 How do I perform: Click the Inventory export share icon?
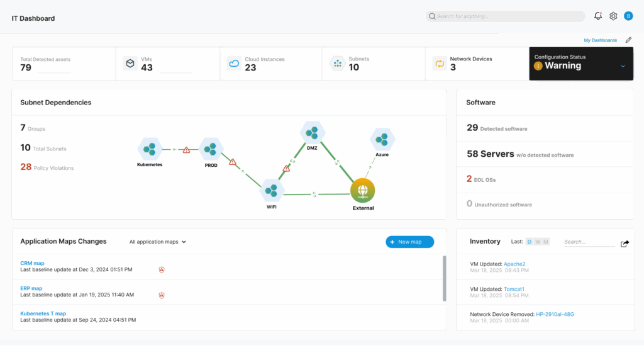(625, 244)
